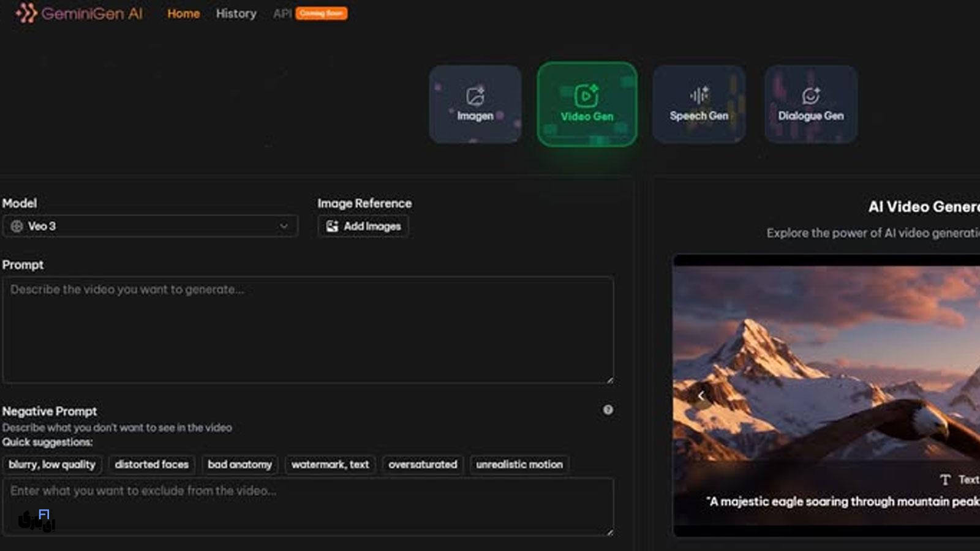Select the Imagen tool icon
Screen dimensions: 980x551
tap(475, 96)
